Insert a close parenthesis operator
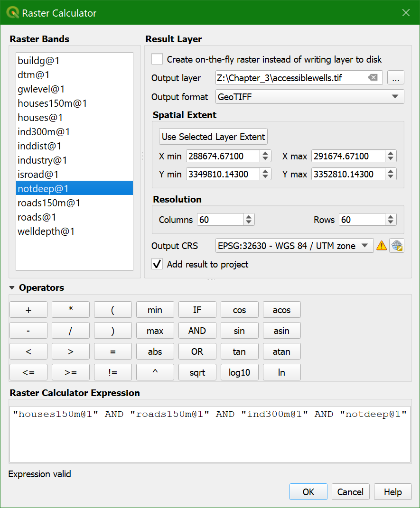This screenshot has width=420, height=508. click(x=113, y=331)
